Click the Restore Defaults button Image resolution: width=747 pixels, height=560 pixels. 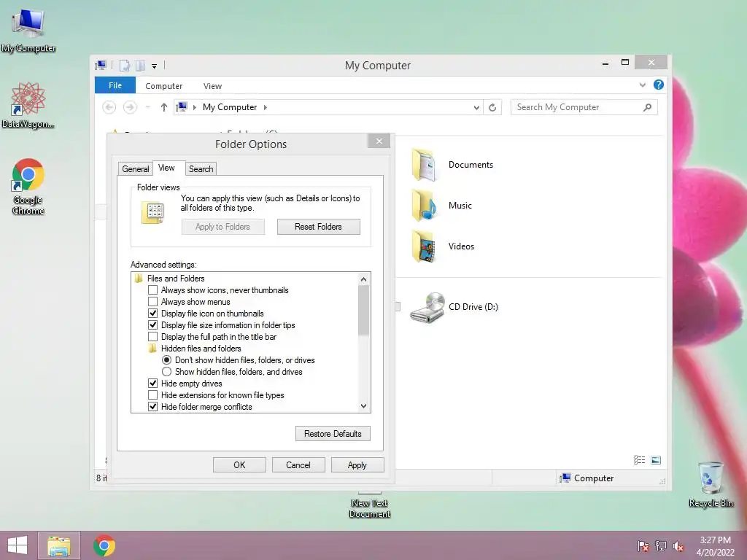(333, 434)
